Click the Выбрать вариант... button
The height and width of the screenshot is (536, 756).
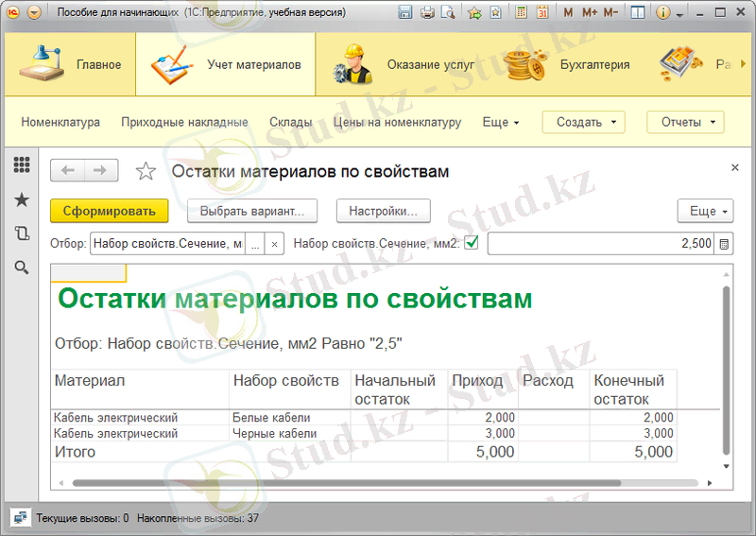tap(251, 211)
